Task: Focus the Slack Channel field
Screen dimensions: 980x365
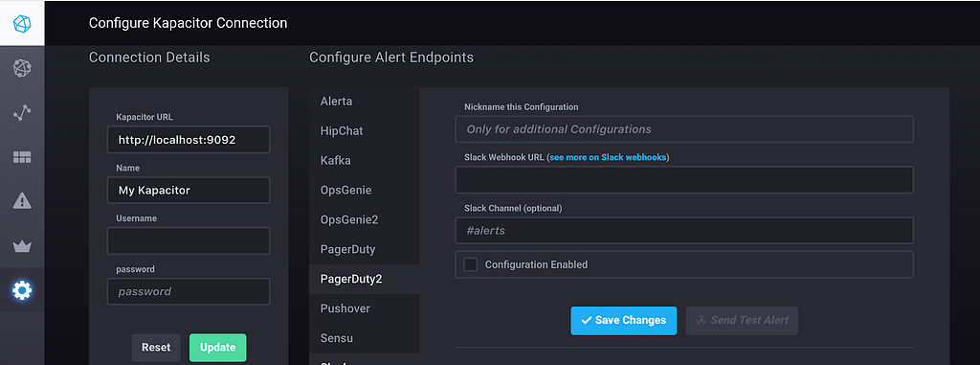Action: 684,230
